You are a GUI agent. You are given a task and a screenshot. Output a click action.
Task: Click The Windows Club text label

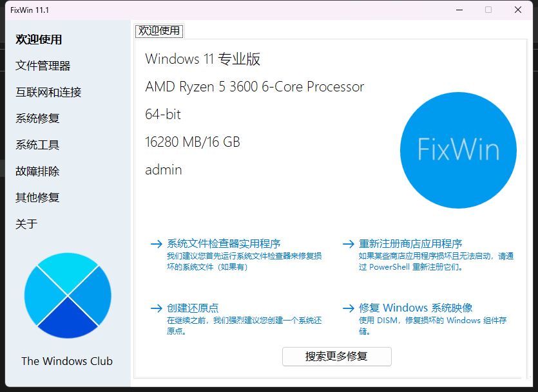(67, 361)
